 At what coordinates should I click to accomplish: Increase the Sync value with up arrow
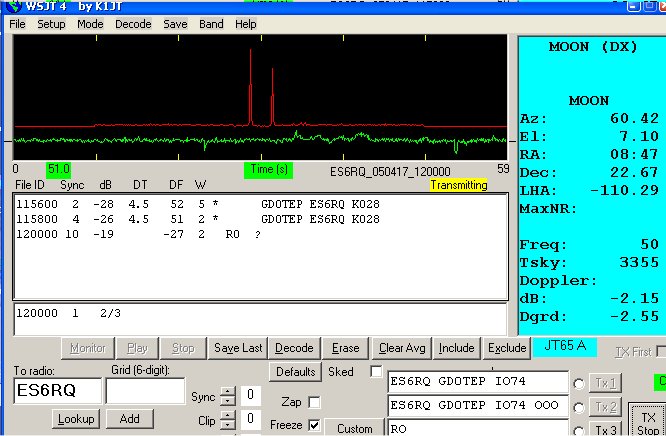pos(227,391)
